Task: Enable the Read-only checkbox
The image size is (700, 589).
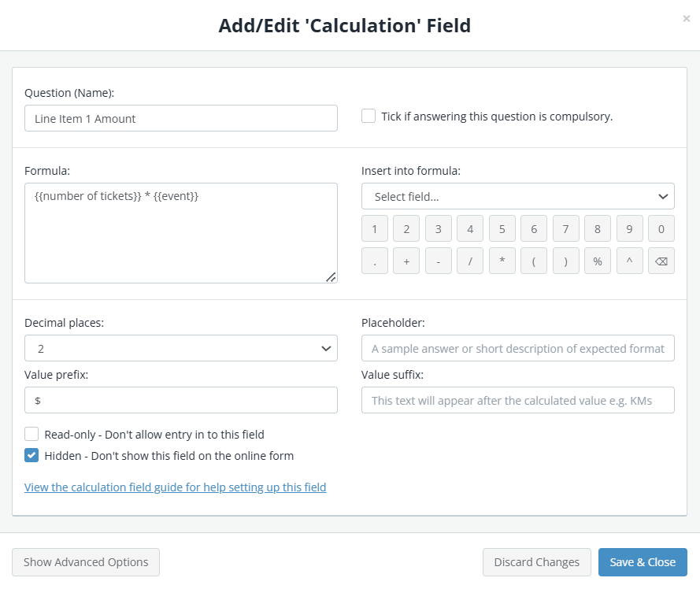Action: pyautogui.click(x=31, y=434)
